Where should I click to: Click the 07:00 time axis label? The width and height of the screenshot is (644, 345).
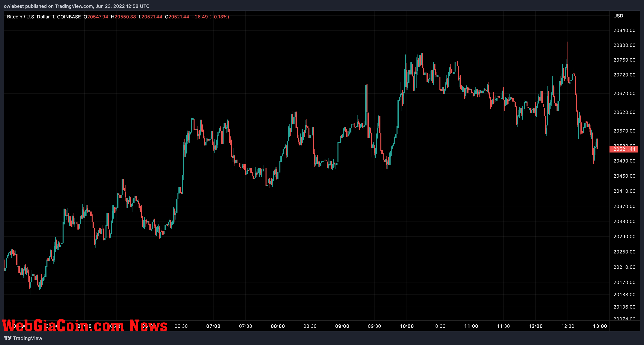click(x=213, y=326)
